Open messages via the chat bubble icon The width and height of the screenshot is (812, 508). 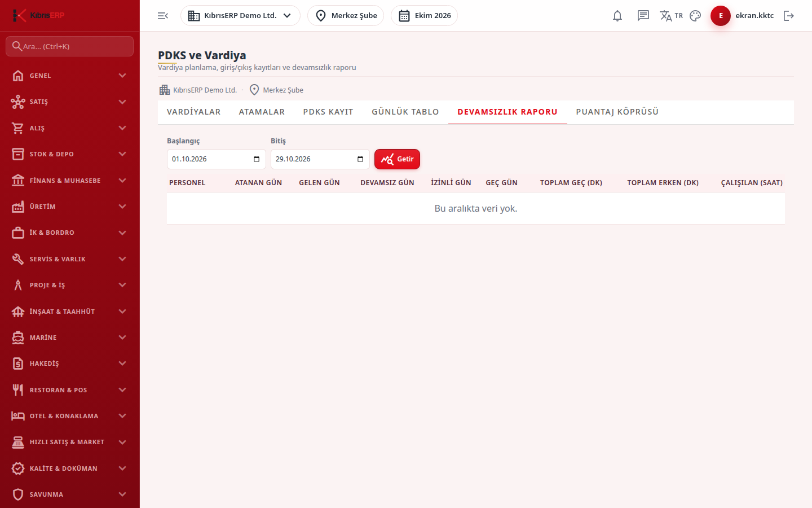click(x=643, y=16)
